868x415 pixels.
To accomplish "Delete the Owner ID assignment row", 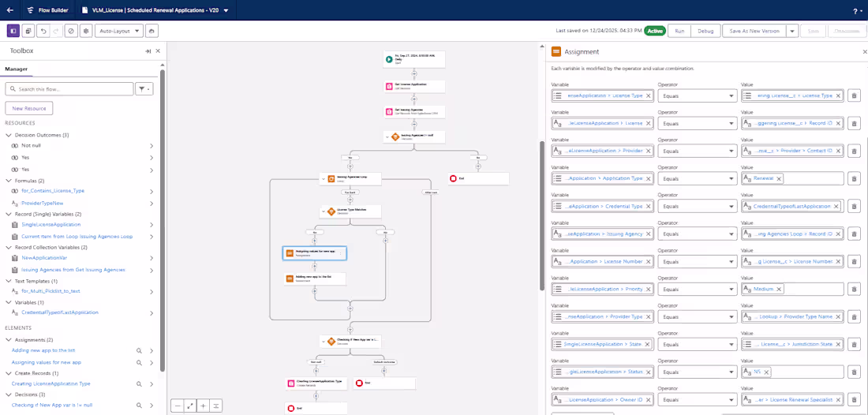I will point(854,399).
